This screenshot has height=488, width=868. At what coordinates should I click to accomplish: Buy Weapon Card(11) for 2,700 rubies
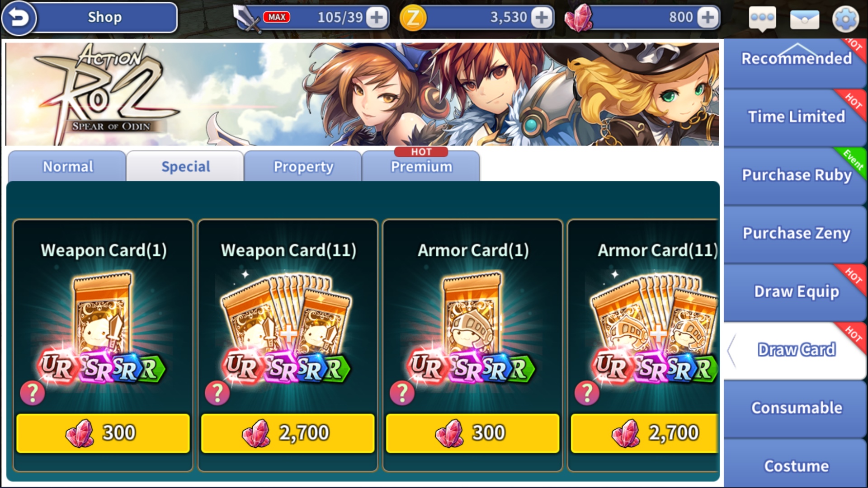point(288,433)
